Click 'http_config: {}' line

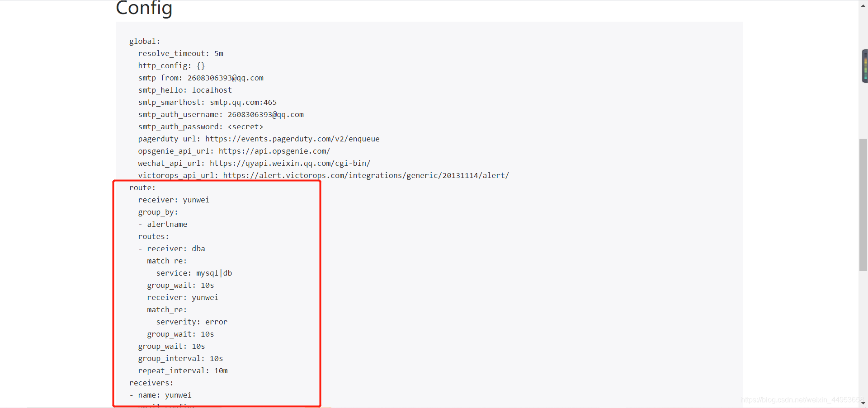(x=172, y=66)
